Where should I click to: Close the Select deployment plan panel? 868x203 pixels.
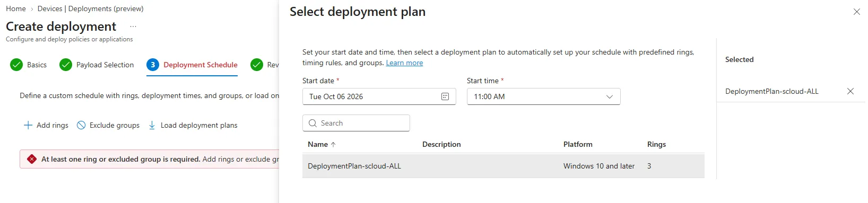coord(856,12)
